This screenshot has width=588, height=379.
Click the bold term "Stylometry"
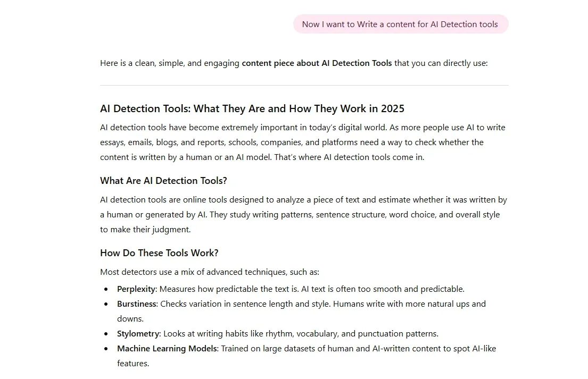(x=138, y=334)
